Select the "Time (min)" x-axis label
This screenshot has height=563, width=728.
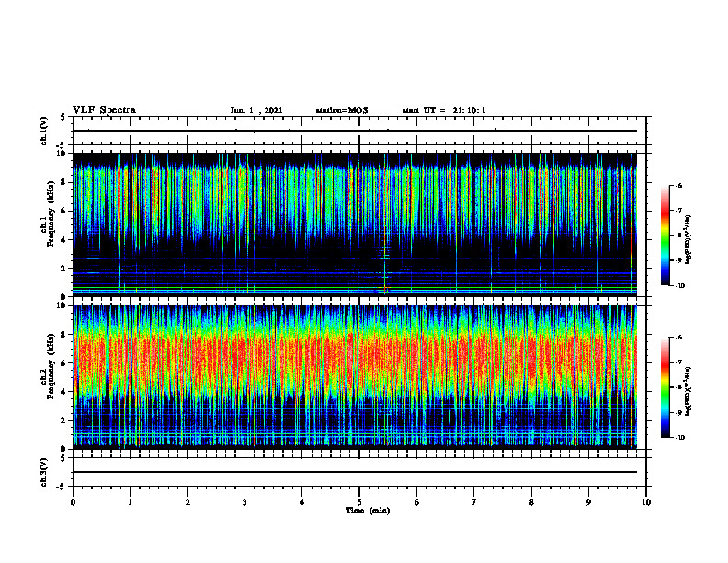[x=368, y=511]
